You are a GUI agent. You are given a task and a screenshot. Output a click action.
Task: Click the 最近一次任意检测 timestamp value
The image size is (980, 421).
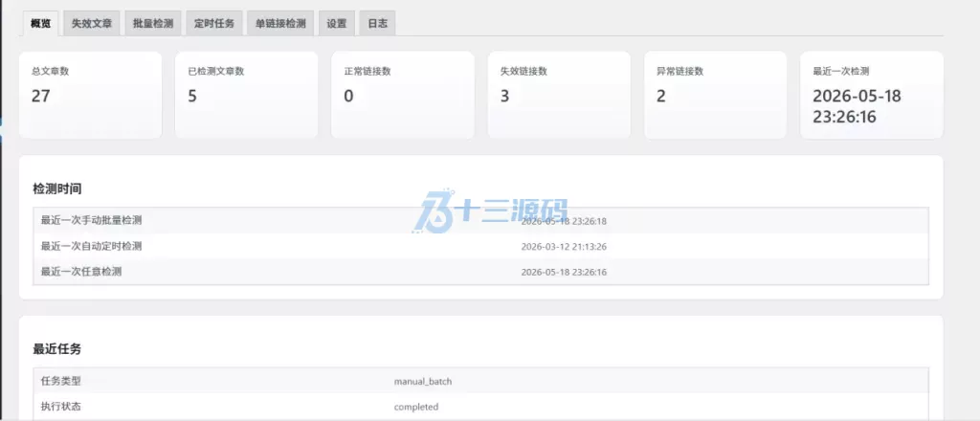coord(564,273)
